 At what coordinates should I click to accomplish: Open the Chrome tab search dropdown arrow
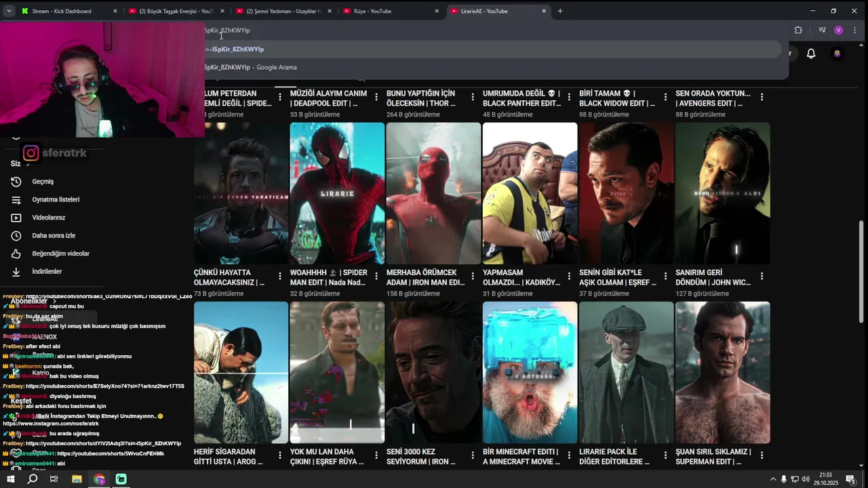tap(8, 11)
